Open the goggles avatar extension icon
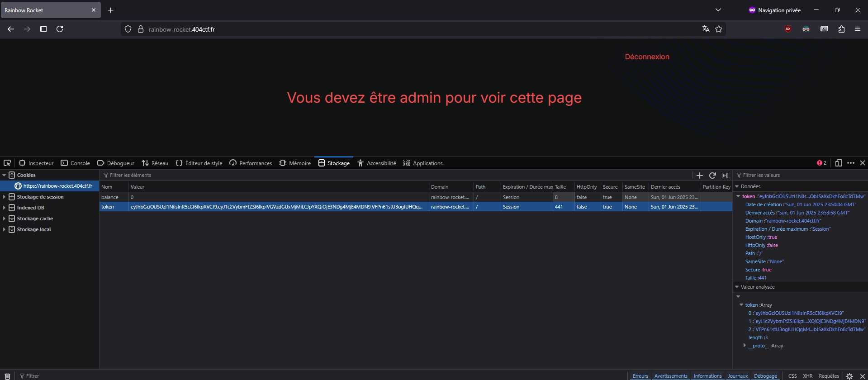Screen dimensions: 868x380 [806, 29]
